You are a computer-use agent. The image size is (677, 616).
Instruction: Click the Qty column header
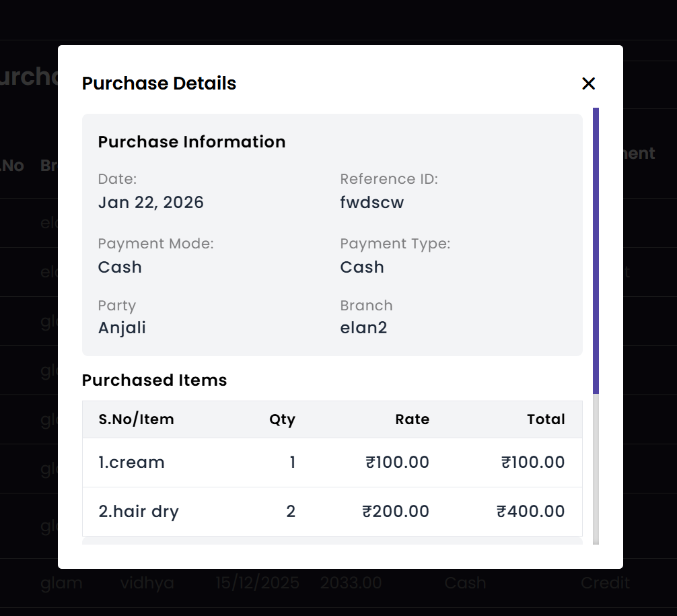pyautogui.click(x=282, y=419)
